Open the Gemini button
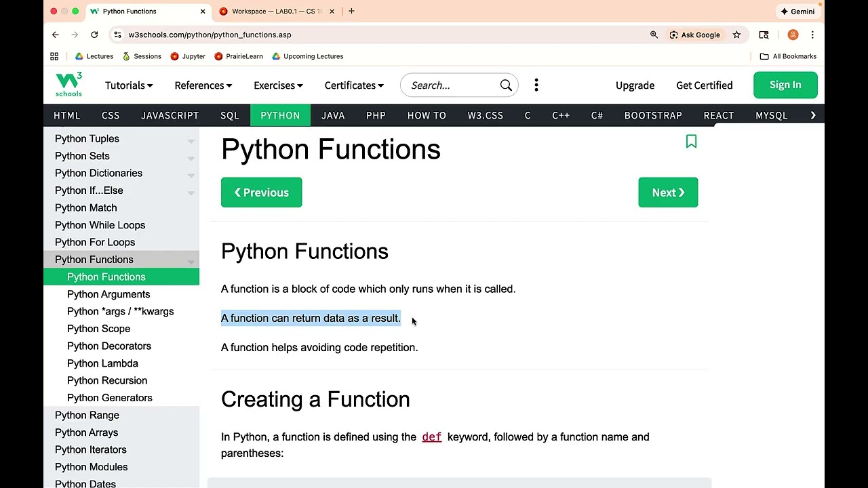Viewport: 868px width, 488px height. pos(797,12)
